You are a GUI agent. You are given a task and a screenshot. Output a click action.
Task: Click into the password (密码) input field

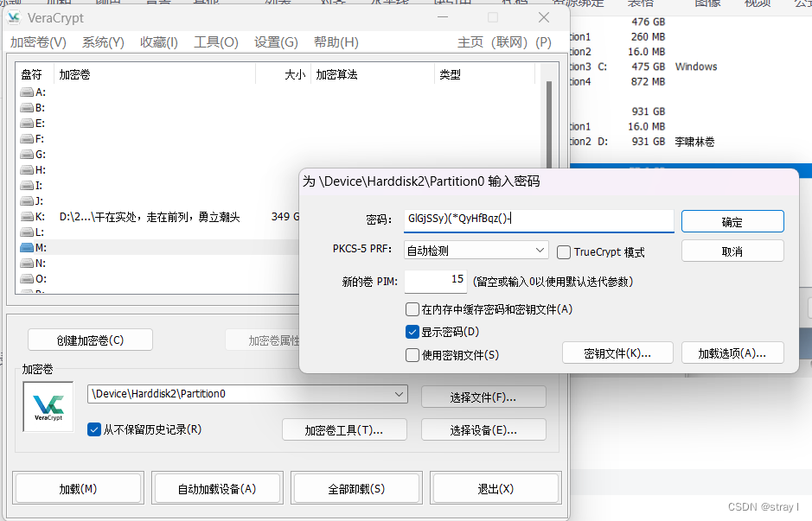pos(539,220)
